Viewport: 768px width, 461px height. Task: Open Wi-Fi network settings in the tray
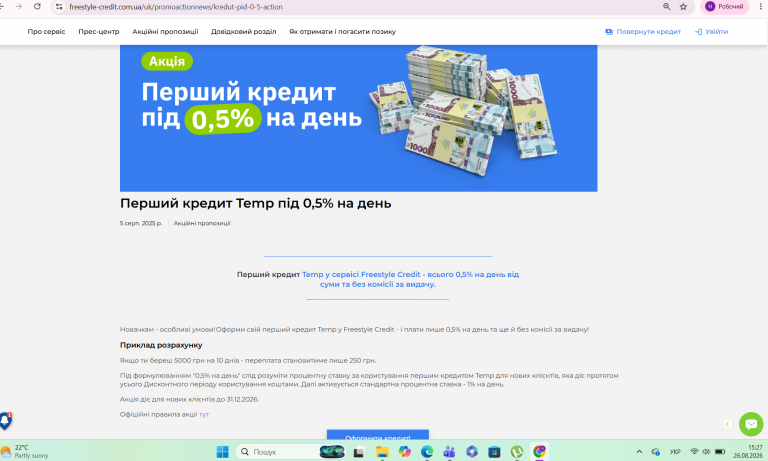694,452
